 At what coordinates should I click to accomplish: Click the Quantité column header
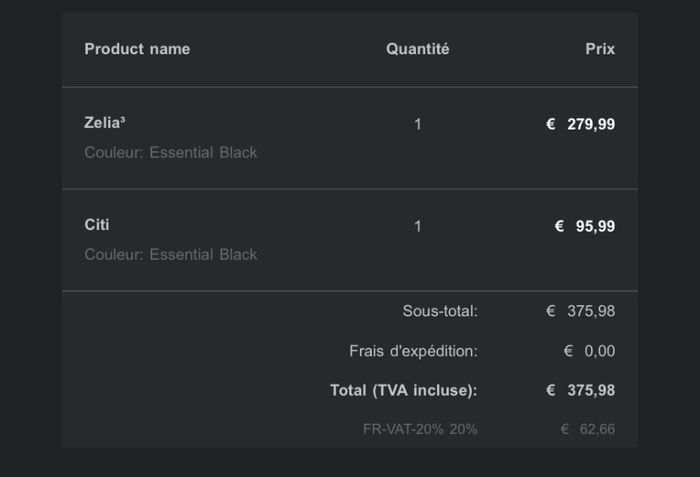[417, 49]
